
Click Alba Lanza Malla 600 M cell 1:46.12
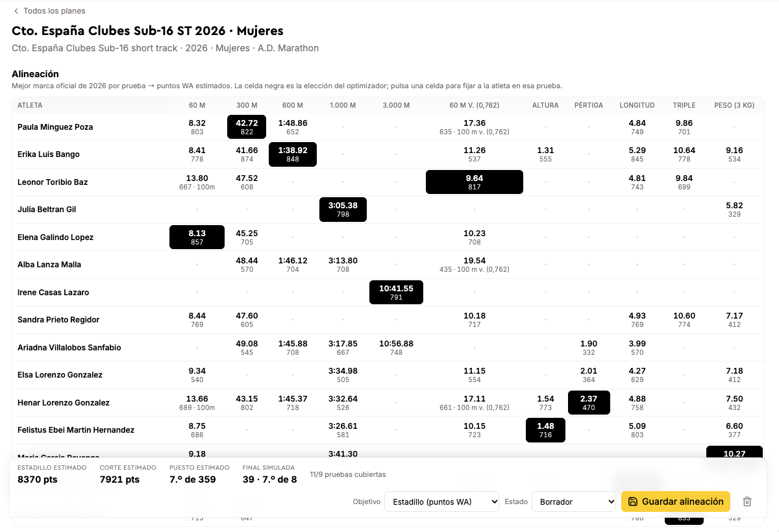293,265
